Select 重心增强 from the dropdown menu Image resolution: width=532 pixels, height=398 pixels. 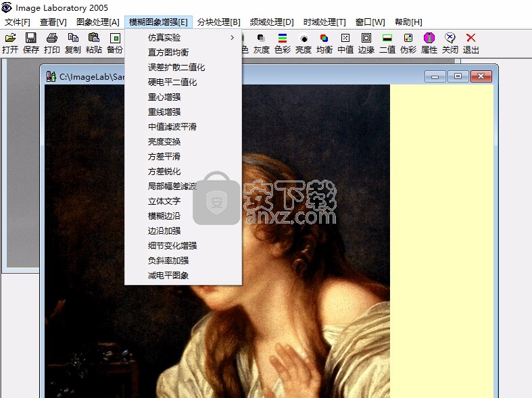pos(183,97)
